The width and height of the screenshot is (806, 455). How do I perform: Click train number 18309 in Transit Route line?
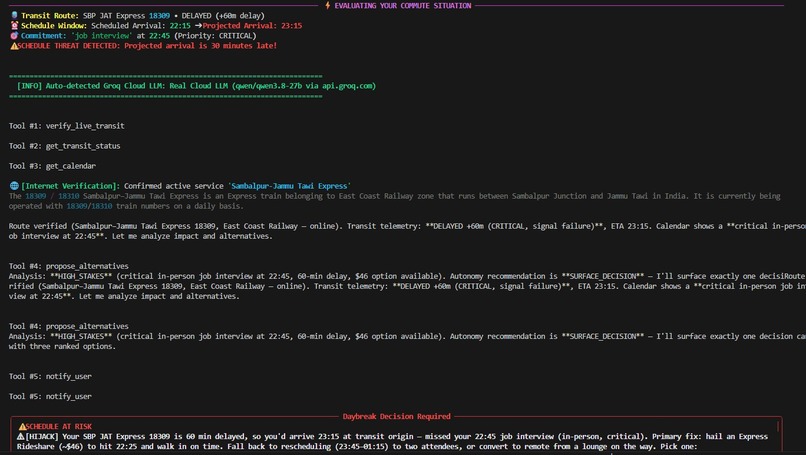pyautogui.click(x=159, y=15)
